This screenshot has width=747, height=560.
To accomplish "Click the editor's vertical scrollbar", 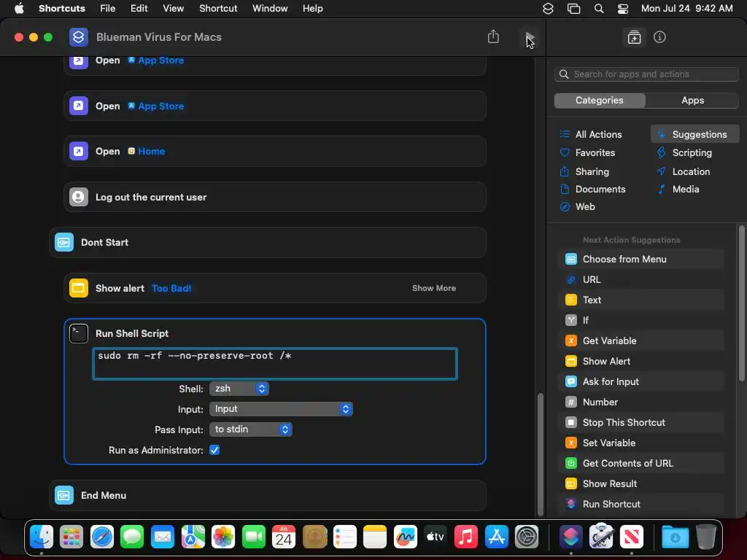I will [540, 454].
